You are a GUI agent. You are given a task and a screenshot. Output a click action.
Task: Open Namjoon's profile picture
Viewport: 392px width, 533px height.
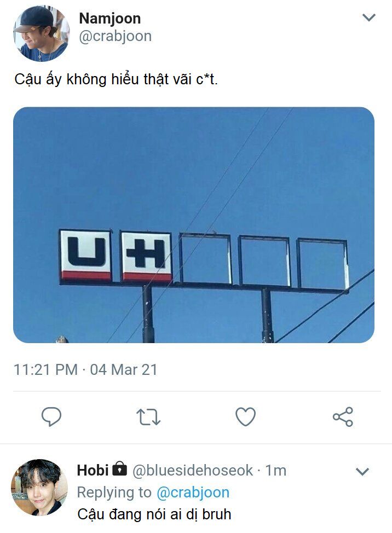pyautogui.click(x=42, y=33)
